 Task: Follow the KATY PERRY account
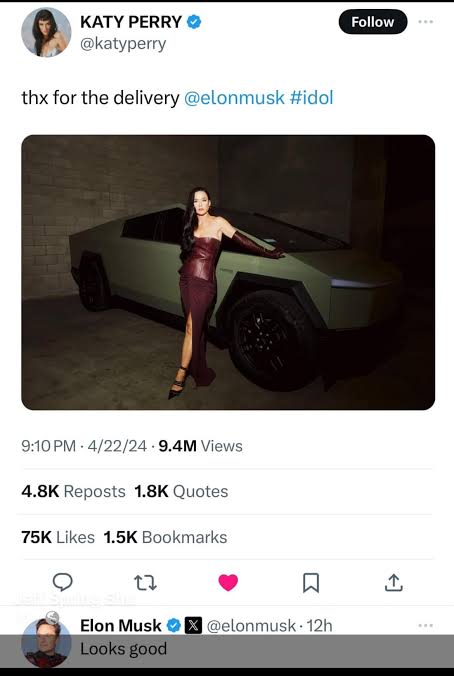373,22
